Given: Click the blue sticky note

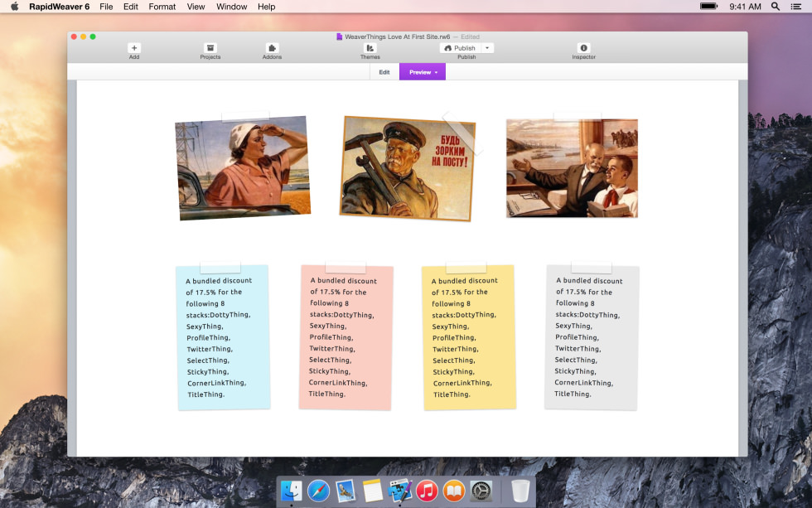Looking at the screenshot, I should [x=223, y=337].
